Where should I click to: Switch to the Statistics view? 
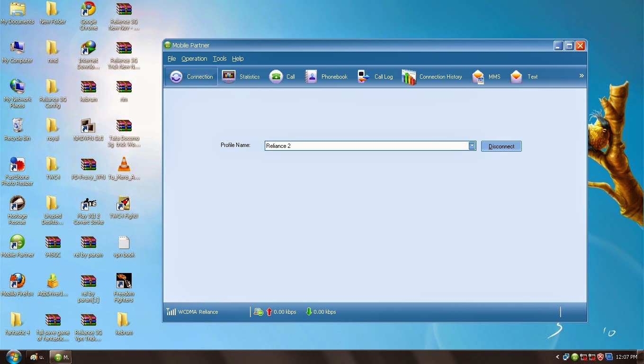[x=241, y=77]
